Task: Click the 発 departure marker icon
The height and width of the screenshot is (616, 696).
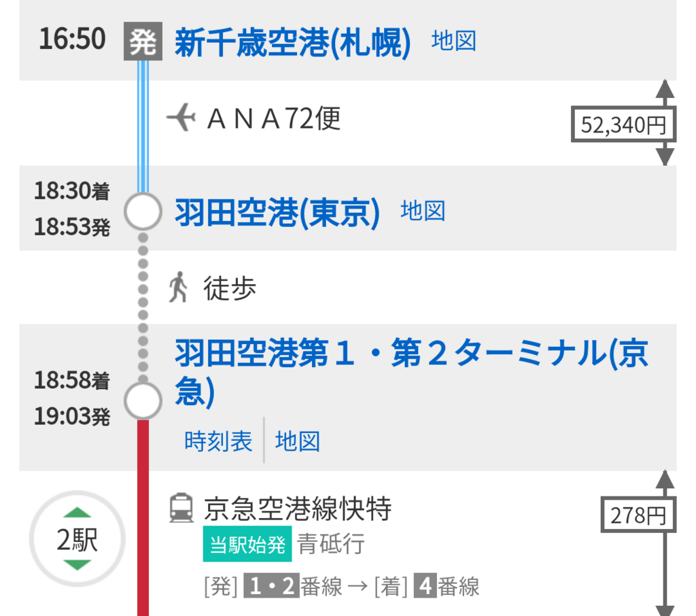Action: [143, 42]
